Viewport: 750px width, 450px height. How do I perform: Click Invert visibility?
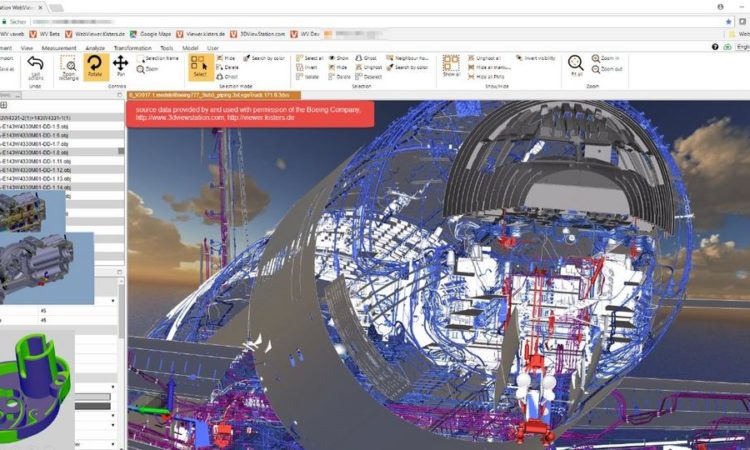tap(536, 58)
